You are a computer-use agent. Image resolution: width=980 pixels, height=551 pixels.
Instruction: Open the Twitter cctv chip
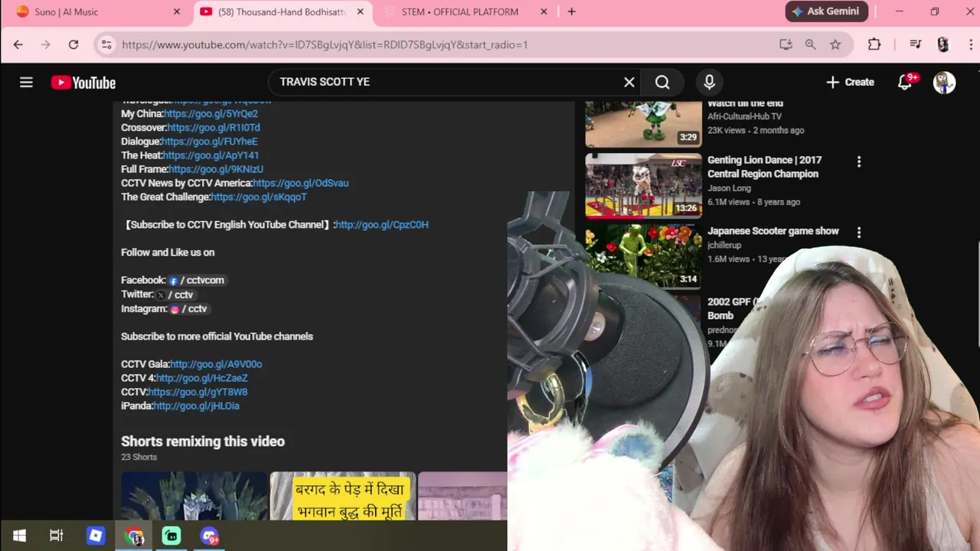tap(175, 295)
